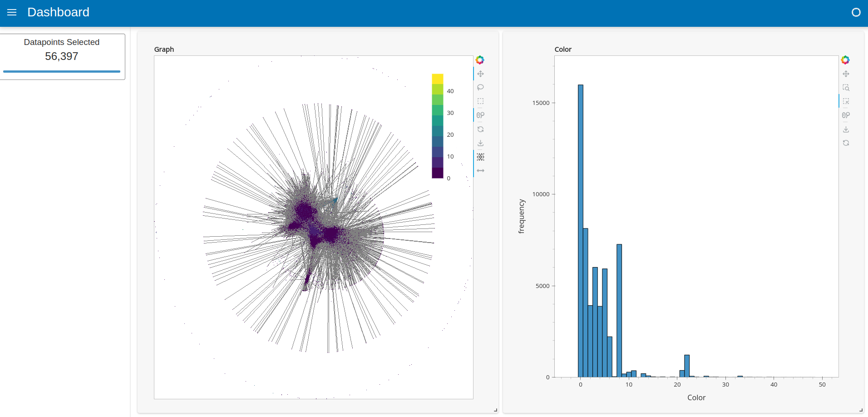
Task: Click the histogram bar near Color 22
Action: tap(687, 366)
